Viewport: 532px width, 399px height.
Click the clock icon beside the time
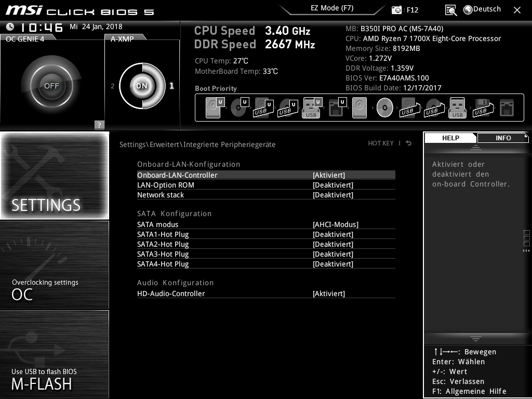[x=10, y=26]
